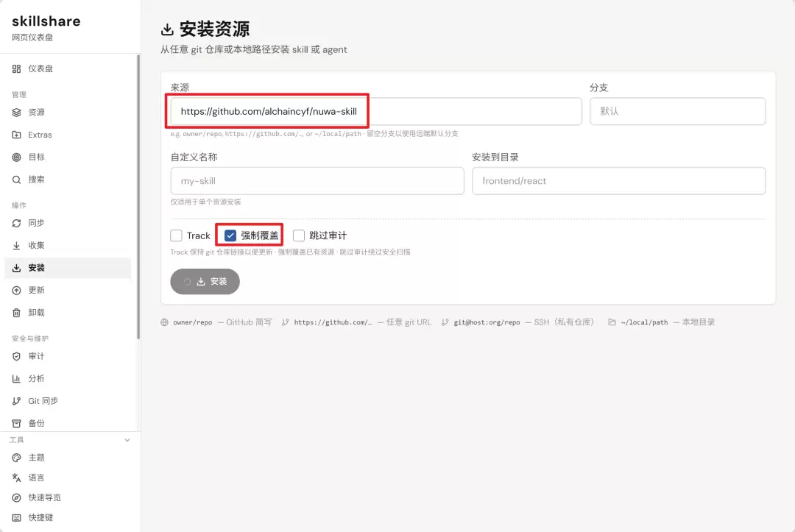Screen dimensions: 795x532
Task: Open the 仪表盘 dashboard icon
Action: tap(16, 68)
